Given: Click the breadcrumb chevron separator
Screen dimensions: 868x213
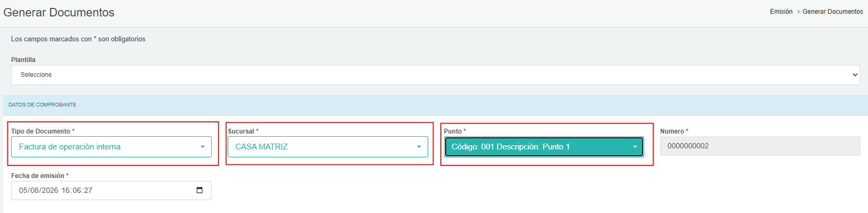Looking at the screenshot, I should click(798, 12).
